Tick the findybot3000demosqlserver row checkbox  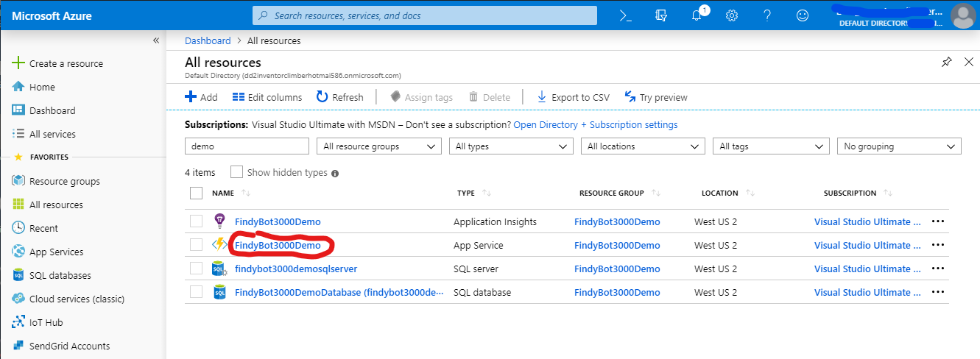(x=196, y=269)
